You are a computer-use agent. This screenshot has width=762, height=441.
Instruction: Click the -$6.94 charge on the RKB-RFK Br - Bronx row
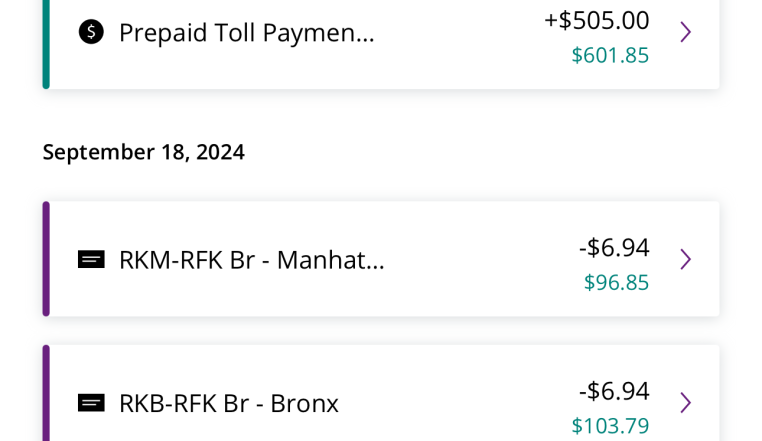614,391
